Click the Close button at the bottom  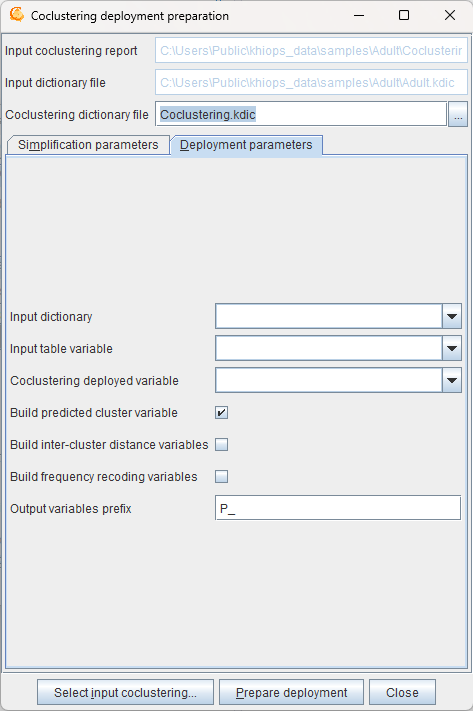click(x=402, y=692)
